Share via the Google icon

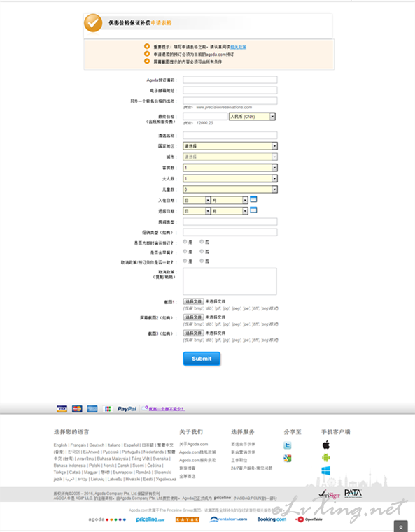[288, 459]
